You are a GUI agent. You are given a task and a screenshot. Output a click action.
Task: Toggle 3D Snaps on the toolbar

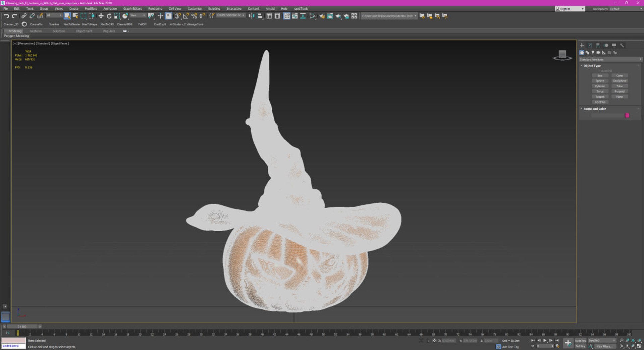(178, 16)
